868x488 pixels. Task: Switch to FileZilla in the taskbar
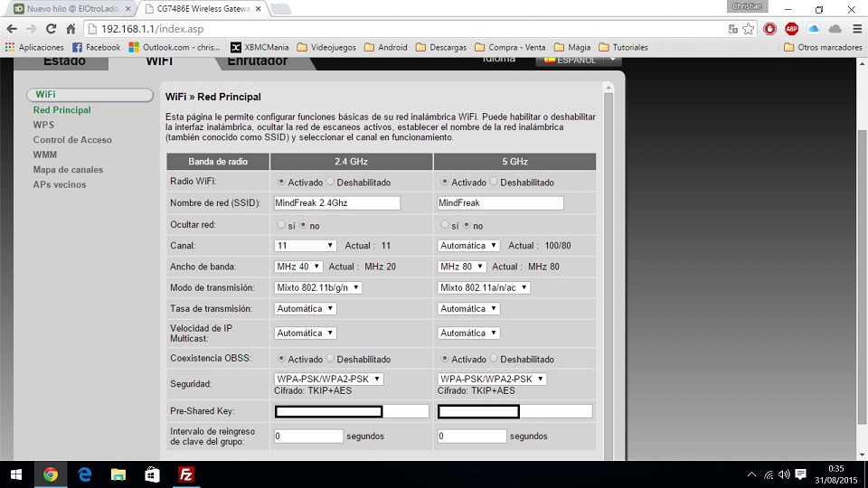186,474
